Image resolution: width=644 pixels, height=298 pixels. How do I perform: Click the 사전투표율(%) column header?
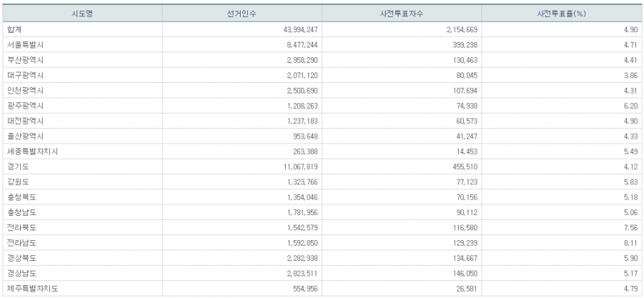[561, 14]
